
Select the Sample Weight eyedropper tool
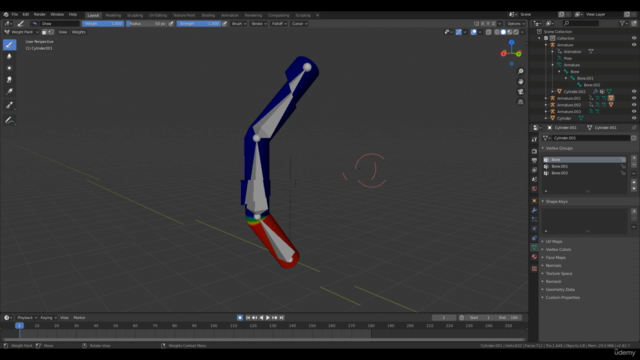pos(9,106)
